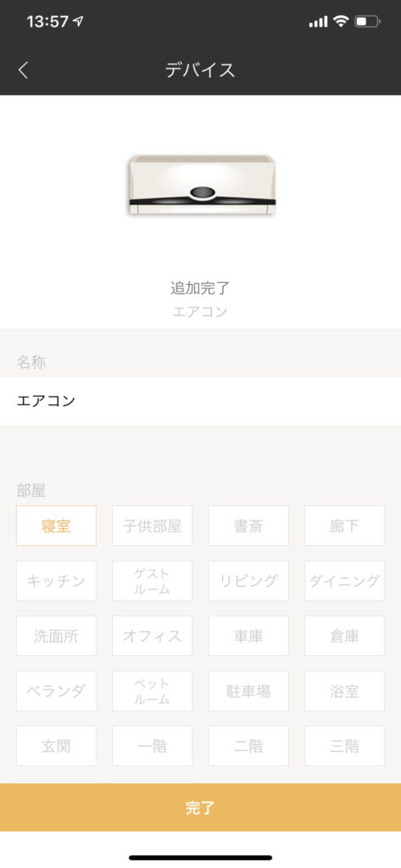
Task: Choose 廊下 as the room
Action: coord(344,526)
